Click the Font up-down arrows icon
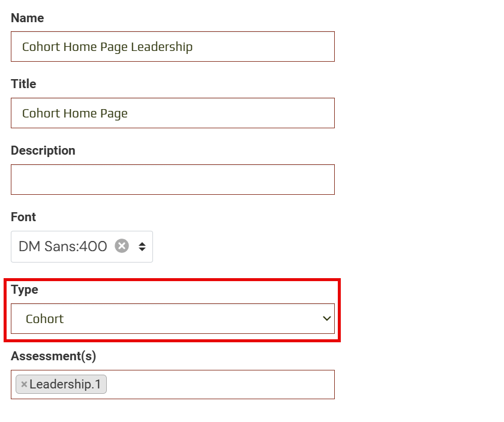 (x=142, y=246)
